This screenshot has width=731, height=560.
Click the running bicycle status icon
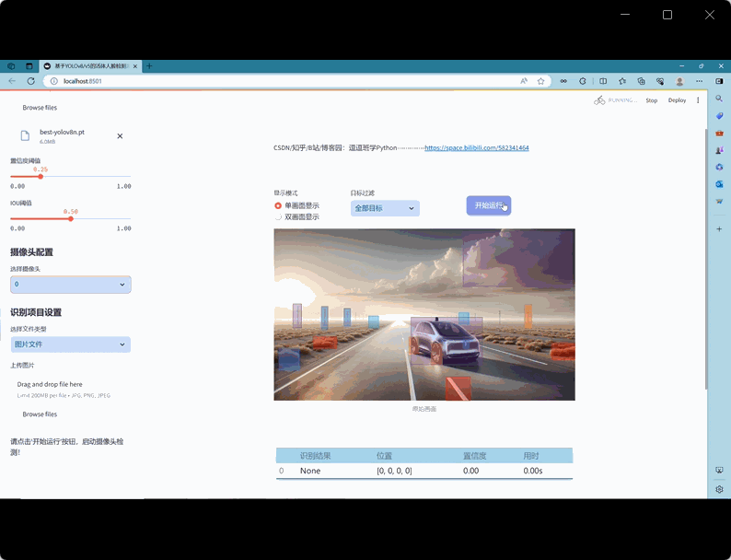click(599, 99)
